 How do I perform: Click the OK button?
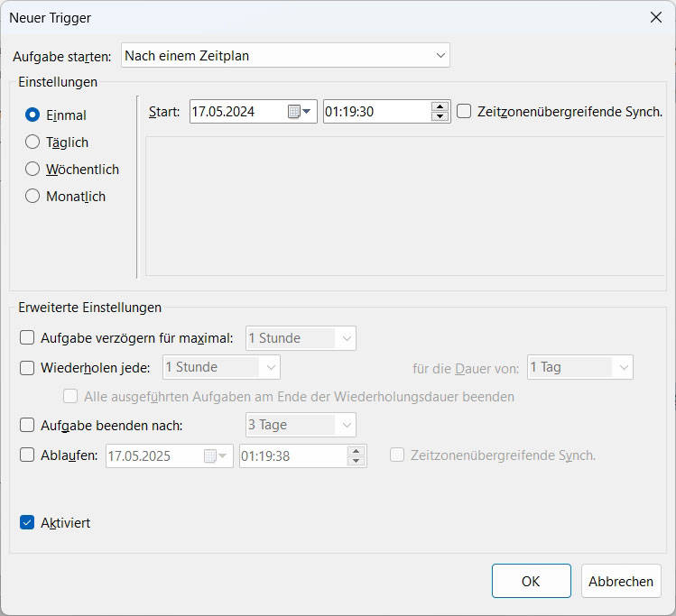coord(531,582)
